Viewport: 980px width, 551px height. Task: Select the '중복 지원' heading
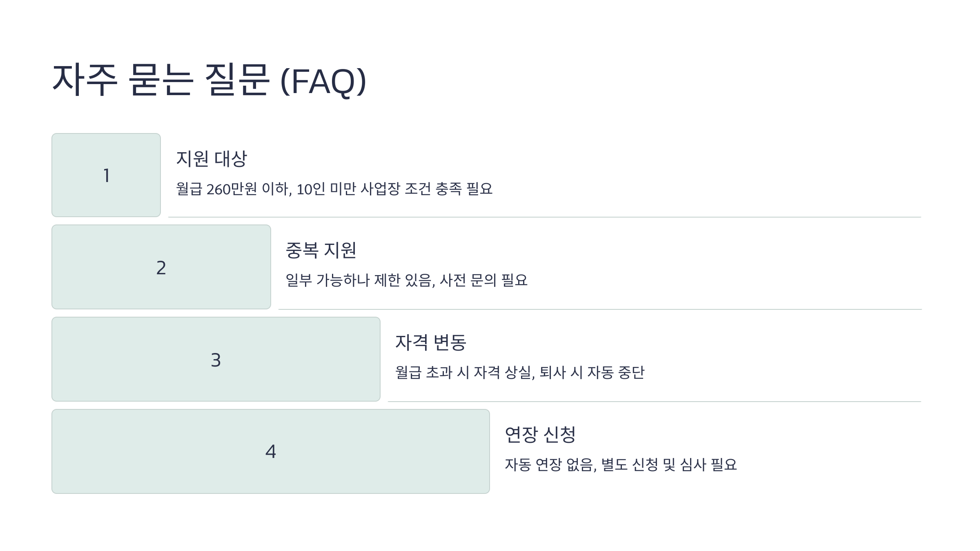(321, 250)
